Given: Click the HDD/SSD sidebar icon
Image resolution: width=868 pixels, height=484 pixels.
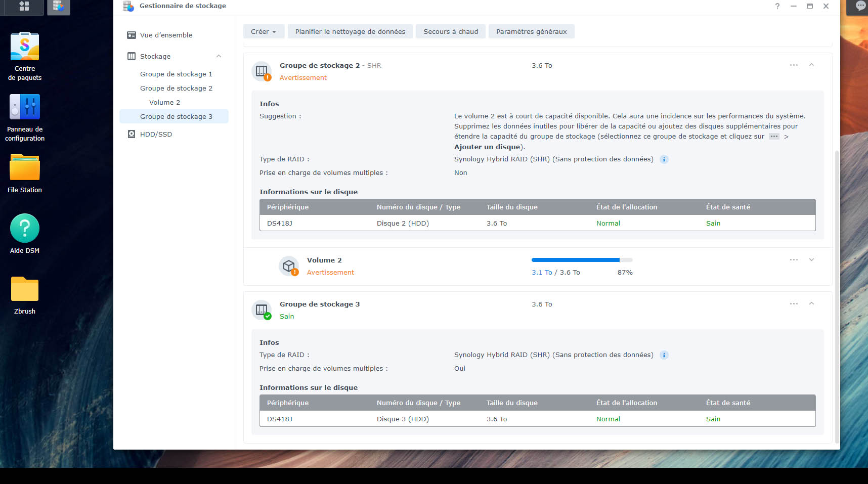Looking at the screenshot, I should tap(132, 134).
